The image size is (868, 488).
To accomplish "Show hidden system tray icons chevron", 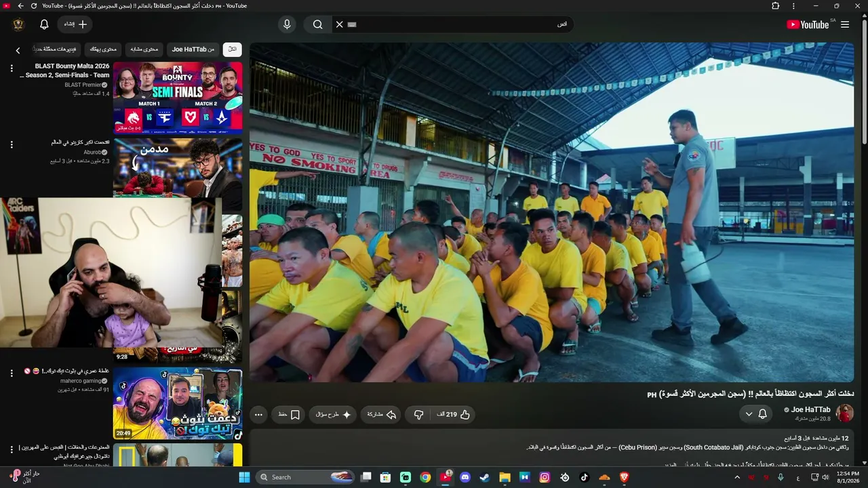I will (737, 477).
